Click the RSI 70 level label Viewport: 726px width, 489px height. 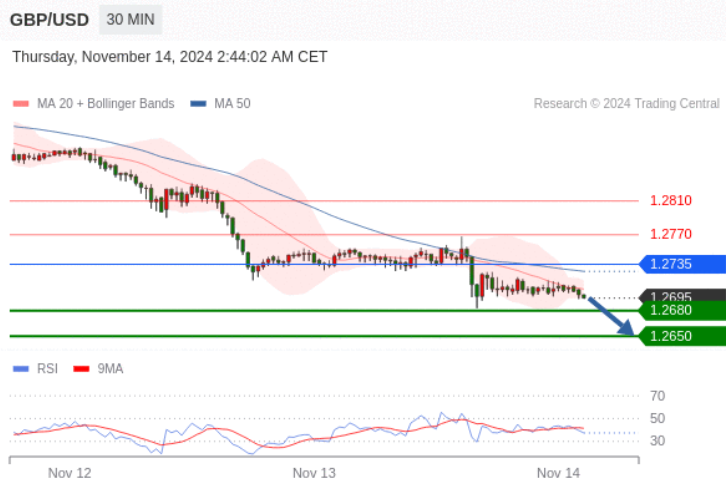click(x=657, y=396)
